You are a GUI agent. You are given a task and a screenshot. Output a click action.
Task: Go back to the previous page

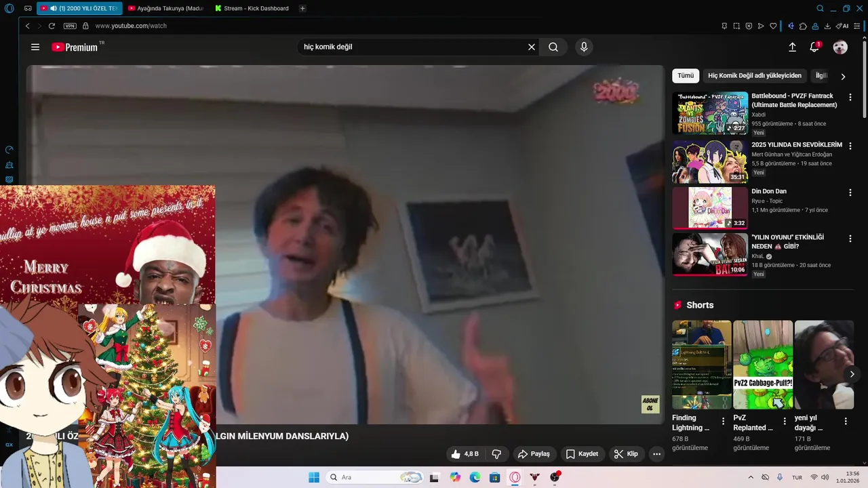28,26
